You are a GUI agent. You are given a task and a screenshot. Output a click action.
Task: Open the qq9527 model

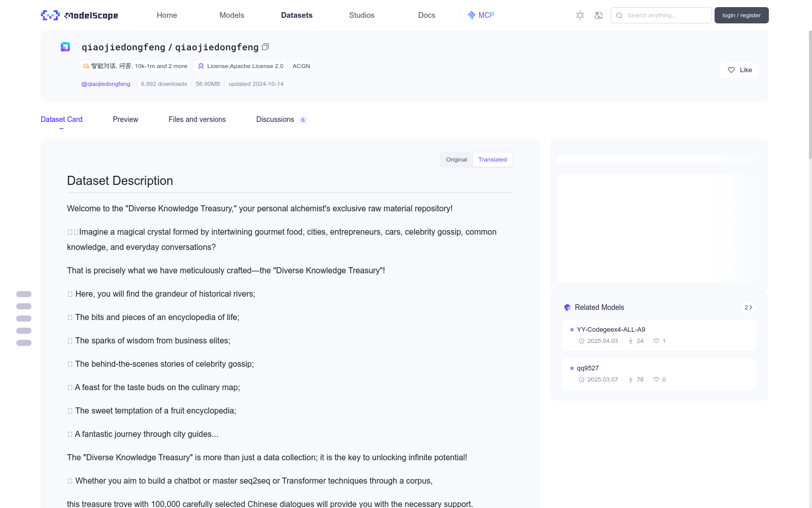pyautogui.click(x=659, y=374)
